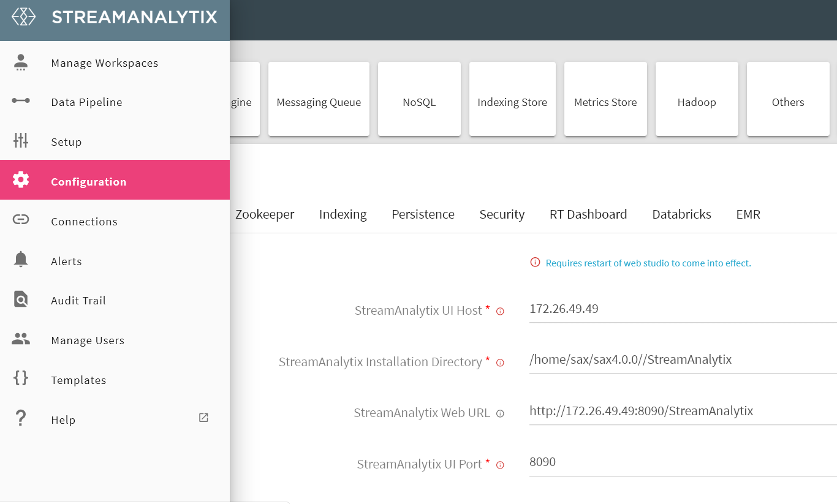The image size is (837, 504).
Task: Click the Alerts bell icon
Action: (x=21, y=260)
